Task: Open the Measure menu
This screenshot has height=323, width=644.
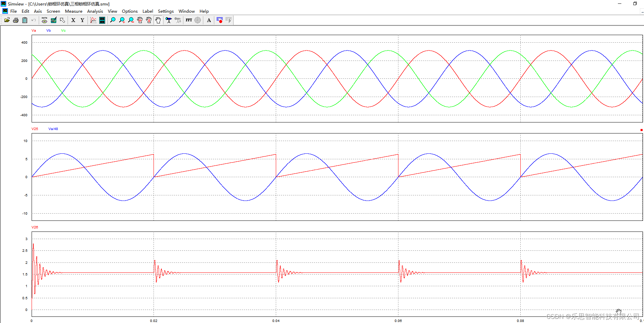Action: [74, 11]
